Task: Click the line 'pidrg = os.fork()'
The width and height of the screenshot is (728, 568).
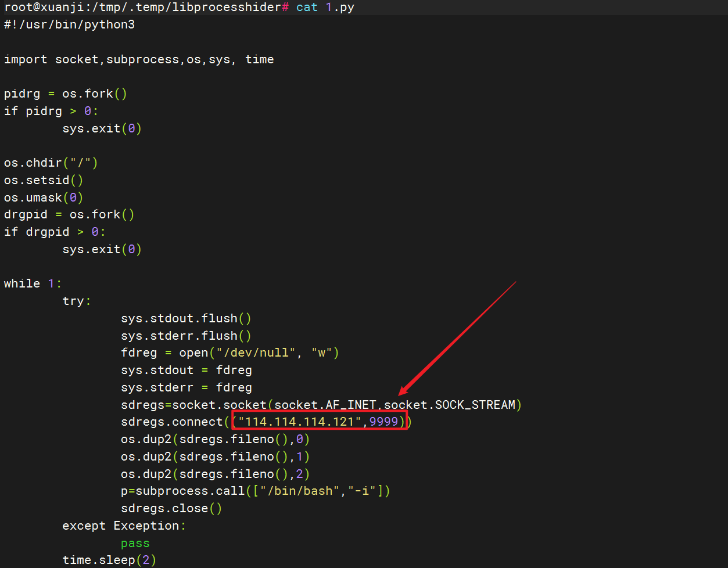Action: click(66, 94)
